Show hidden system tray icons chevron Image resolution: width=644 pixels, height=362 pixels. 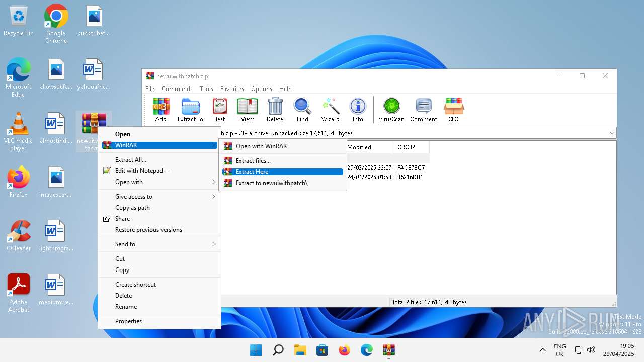pyautogui.click(x=542, y=350)
